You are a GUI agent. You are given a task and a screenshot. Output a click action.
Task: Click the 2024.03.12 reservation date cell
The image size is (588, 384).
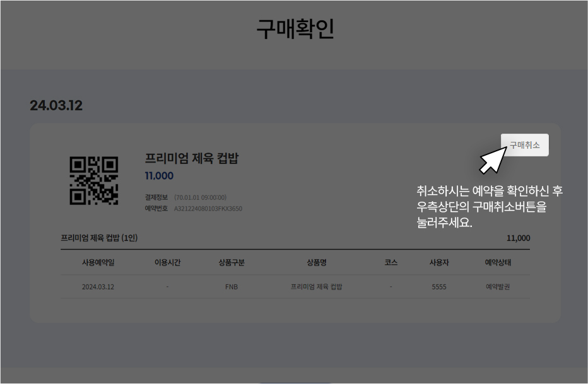coord(100,287)
